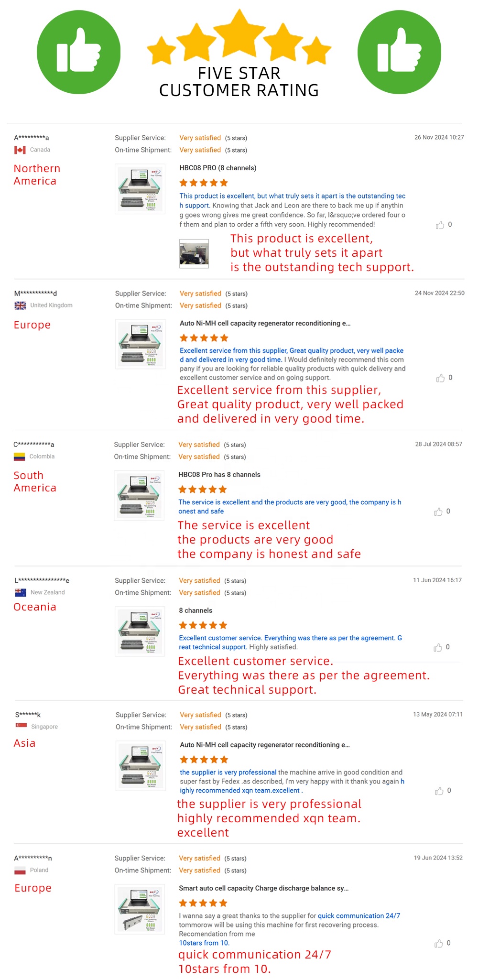Click the right green thumbs-up badge

tap(399, 52)
